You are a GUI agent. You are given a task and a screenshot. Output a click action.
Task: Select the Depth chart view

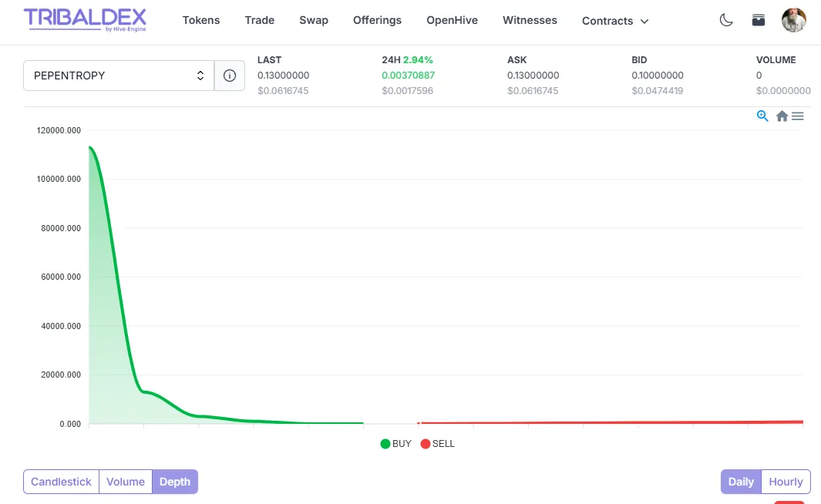pos(175,482)
